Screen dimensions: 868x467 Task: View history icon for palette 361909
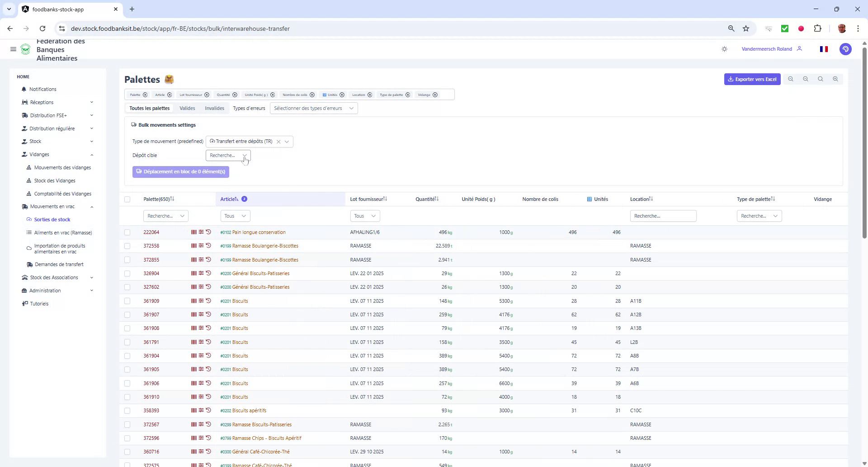[x=208, y=301]
